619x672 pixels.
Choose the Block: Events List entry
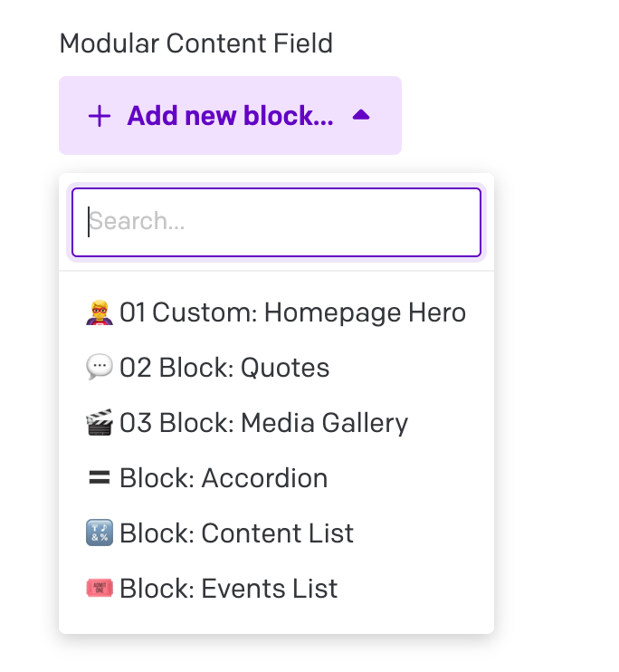click(228, 589)
